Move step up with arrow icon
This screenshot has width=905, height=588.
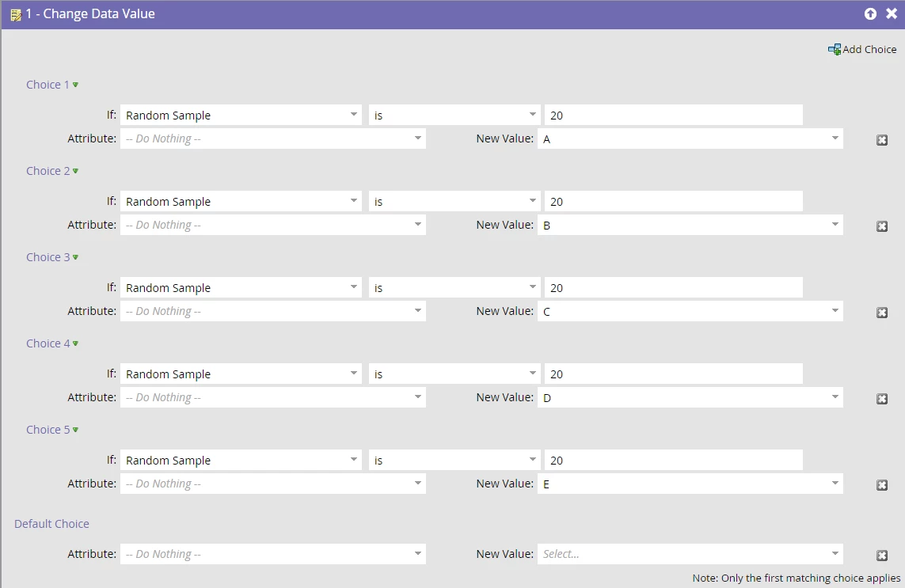pyautogui.click(x=870, y=13)
